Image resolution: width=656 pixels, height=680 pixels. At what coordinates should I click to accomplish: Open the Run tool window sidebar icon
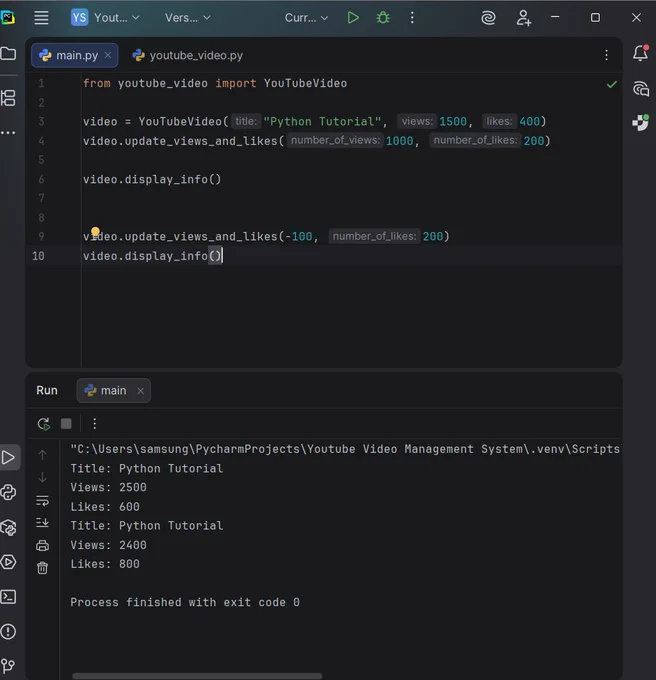[x=9, y=458]
